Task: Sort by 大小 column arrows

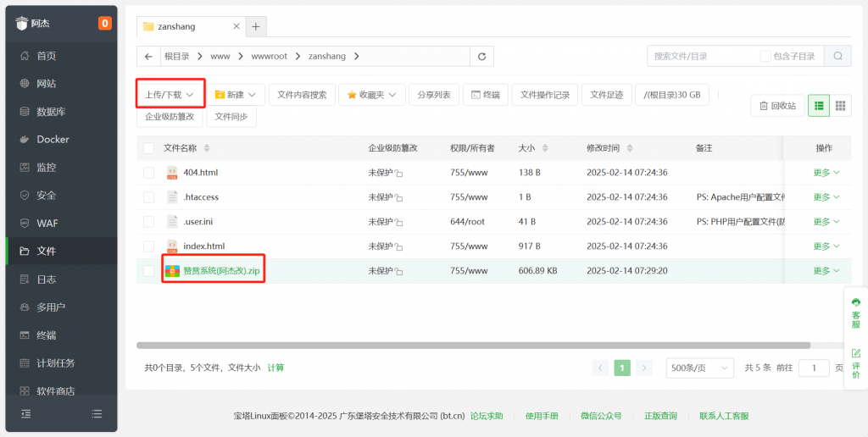Action: coord(545,148)
